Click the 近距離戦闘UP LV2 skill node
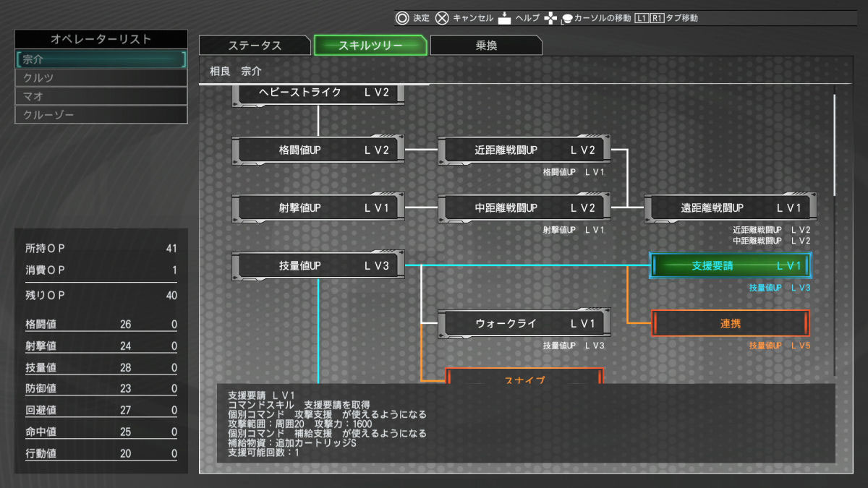This screenshot has width=868, height=488. (524, 150)
